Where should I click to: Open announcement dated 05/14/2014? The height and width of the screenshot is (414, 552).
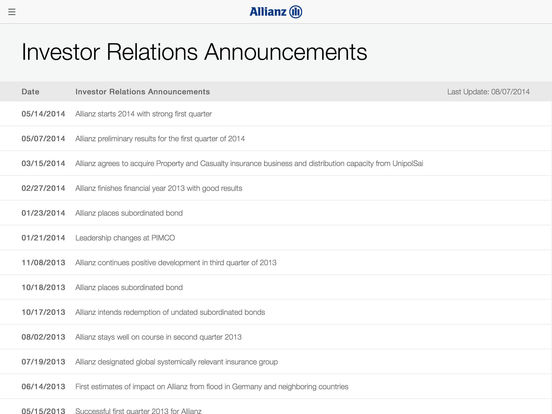coord(276,114)
